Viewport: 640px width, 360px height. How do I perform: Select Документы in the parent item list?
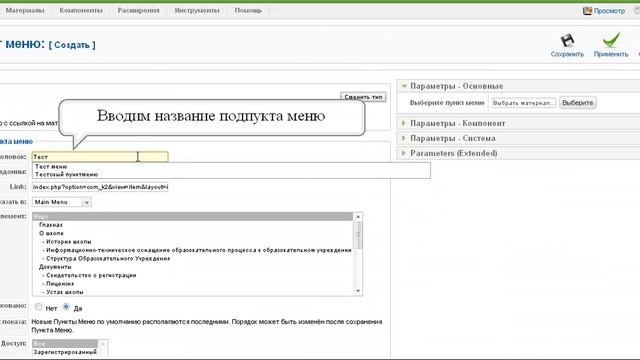55,267
